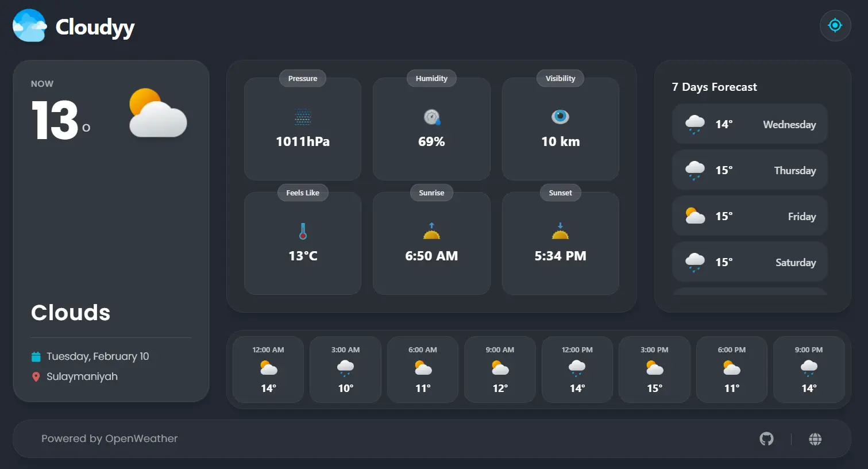Click the current location target button
The image size is (868, 469).
pos(835,25)
